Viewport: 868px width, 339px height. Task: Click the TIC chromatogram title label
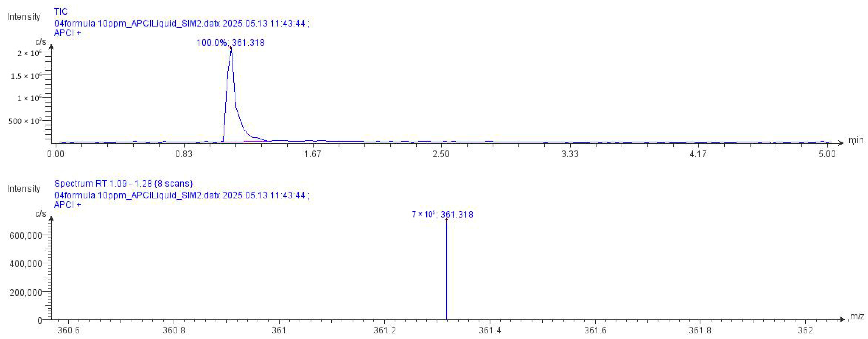click(61, 11)
